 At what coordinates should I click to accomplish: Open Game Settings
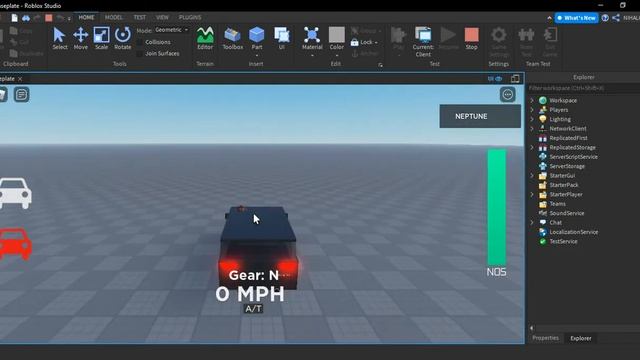tap(499, 42)
